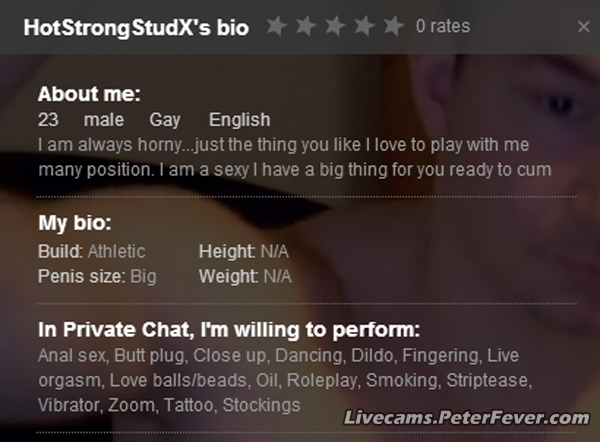Click the 'Build: Athletic' field
This screenshot has height=442, width=600.
click(x=91, y=251)
